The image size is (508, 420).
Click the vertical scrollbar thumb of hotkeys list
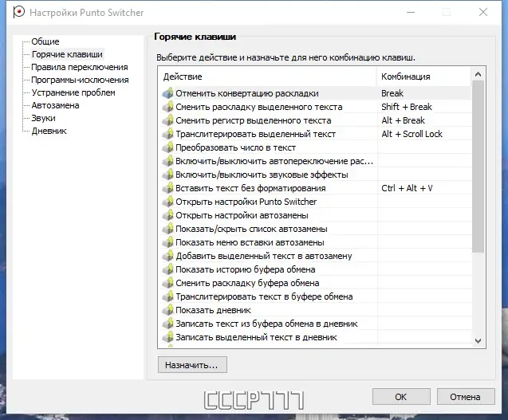pos(478,167)
